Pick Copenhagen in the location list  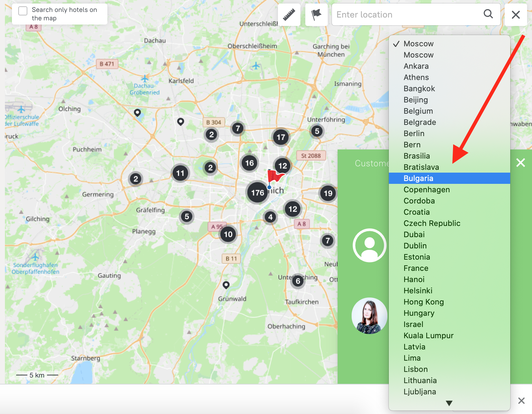(426, 189)
